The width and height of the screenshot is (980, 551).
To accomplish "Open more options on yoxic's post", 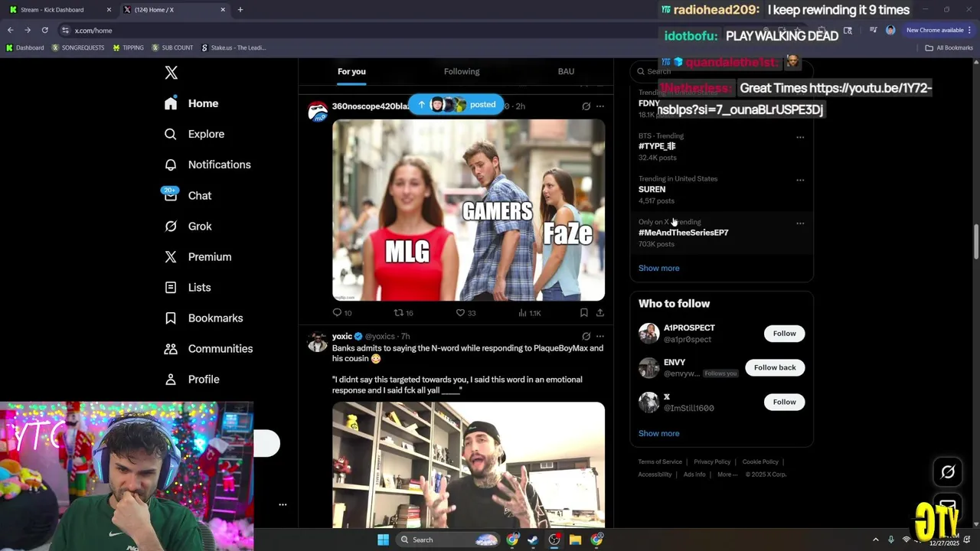I will 600,336.
